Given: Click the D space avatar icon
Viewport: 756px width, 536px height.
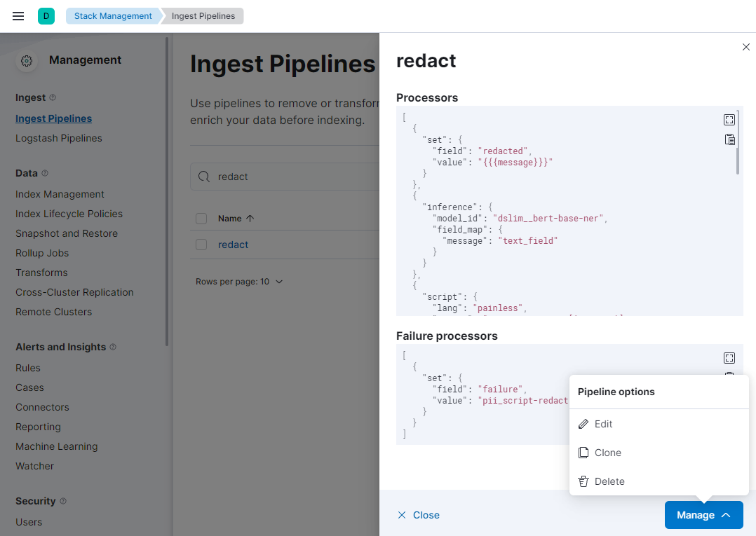Looking at the screenshot, I should point(46,16).
